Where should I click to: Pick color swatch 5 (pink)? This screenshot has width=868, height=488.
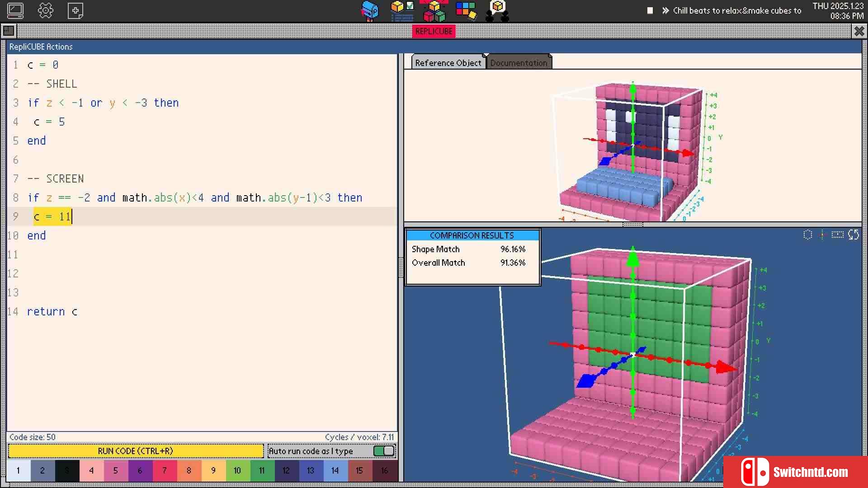[116, 470]
